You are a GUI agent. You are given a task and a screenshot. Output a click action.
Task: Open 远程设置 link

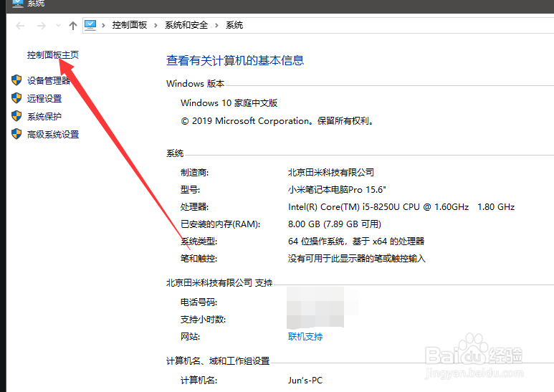click(x=44, y=98)
